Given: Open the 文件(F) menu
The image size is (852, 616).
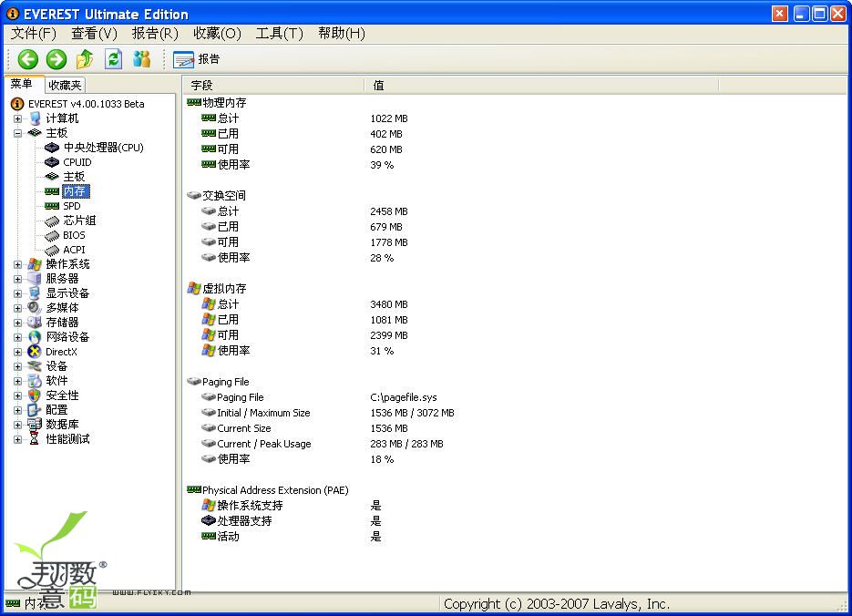Looking at the screenshot, I should pos(33,34).
